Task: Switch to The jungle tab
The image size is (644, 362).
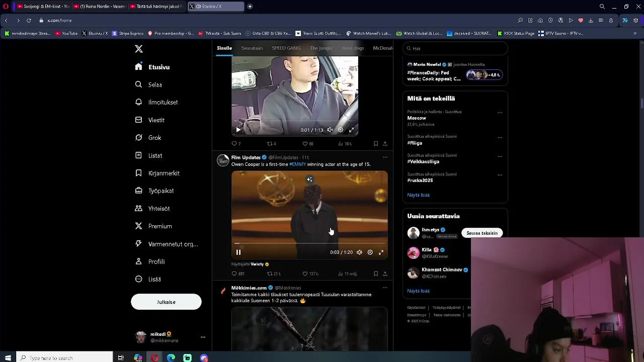Action: point(321,48)
